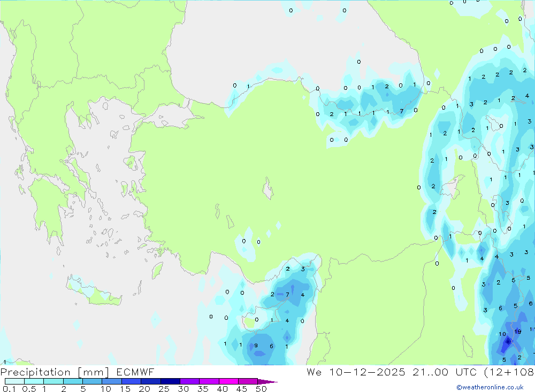
Task: Click the '21..00 UTC' time text
Action: tap(445, 372)
